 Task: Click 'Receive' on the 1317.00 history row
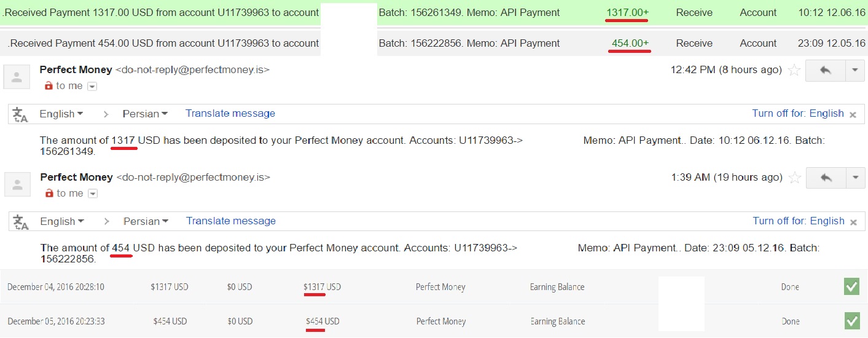pos(694,12)
